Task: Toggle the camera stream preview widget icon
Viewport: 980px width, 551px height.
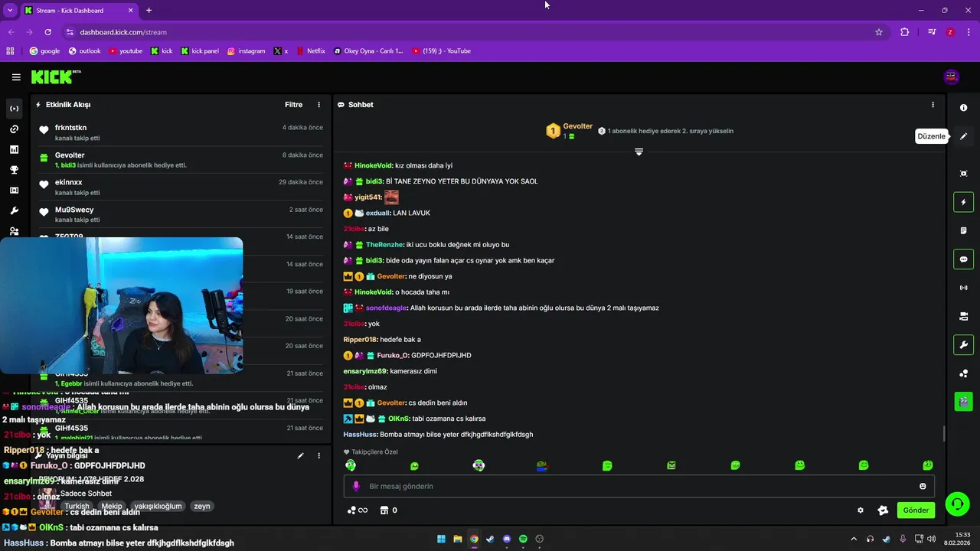Action: pos(964,316)
